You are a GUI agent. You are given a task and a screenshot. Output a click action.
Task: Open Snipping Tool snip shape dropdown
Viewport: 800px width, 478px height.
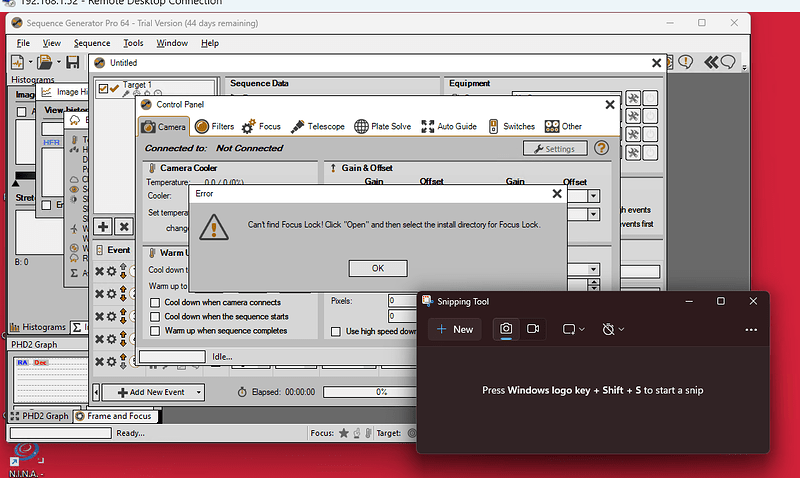[573, 330]
